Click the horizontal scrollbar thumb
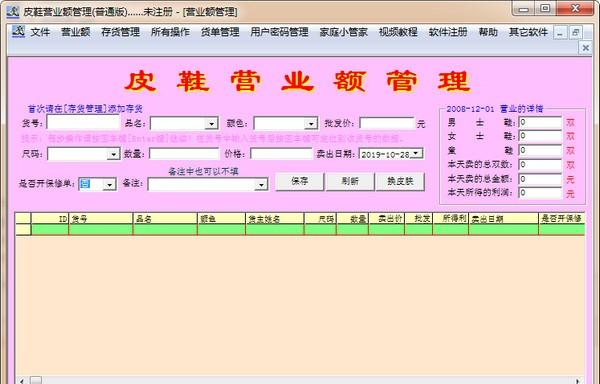Image resolution: width=600 pixels, height=384 pixels. (x=36, y=380)
